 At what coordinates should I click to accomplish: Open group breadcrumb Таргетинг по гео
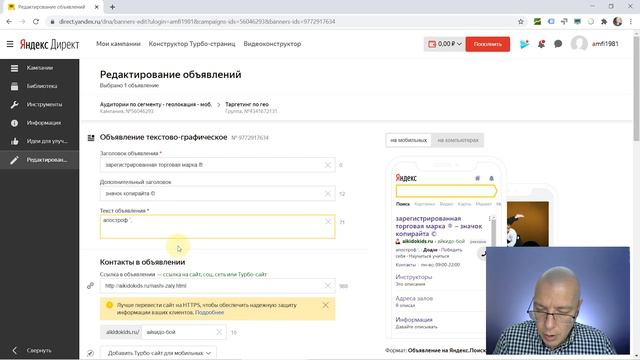coord(247,104)
